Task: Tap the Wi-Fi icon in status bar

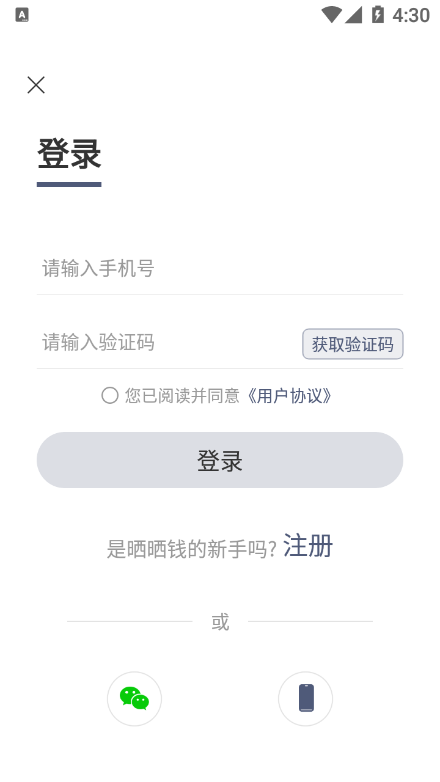Action: tap(331, 15)
